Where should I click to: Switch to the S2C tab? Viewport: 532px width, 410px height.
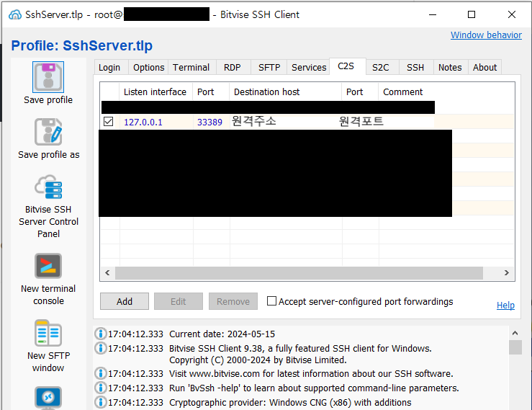coord(381,67)
